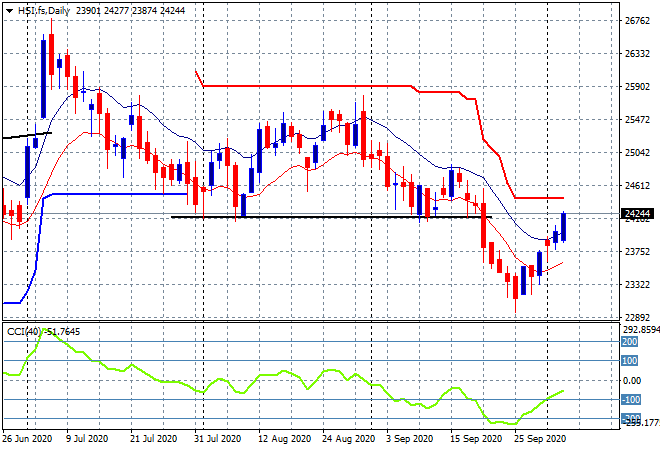Screen dimensions: 660x450
Task: Click the 25 Sep 2020 date label
Action: pos(540,439)
